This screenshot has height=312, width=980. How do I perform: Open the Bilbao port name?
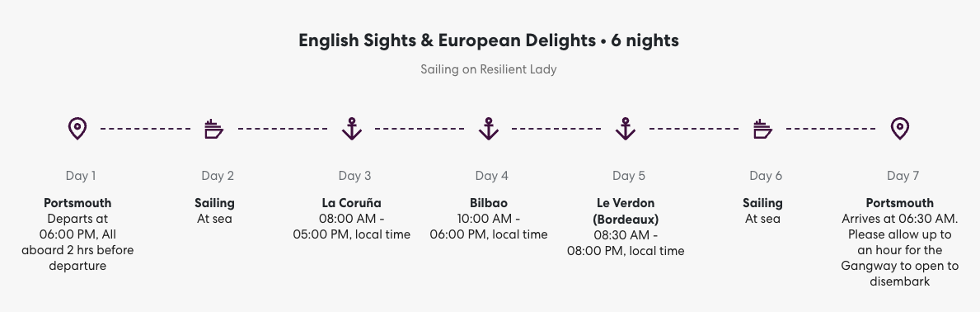(x=489, y=203)
